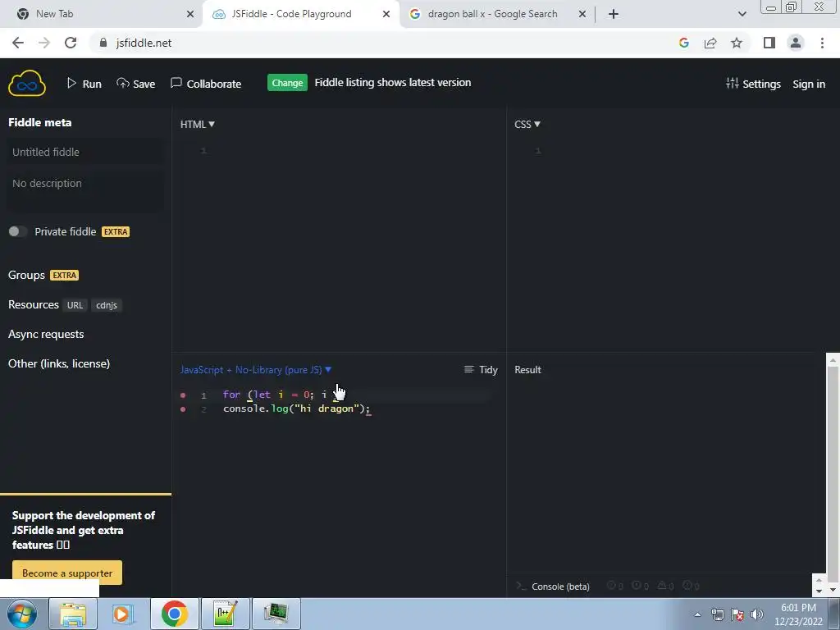Click the Result panel label

tap(527, 370)
